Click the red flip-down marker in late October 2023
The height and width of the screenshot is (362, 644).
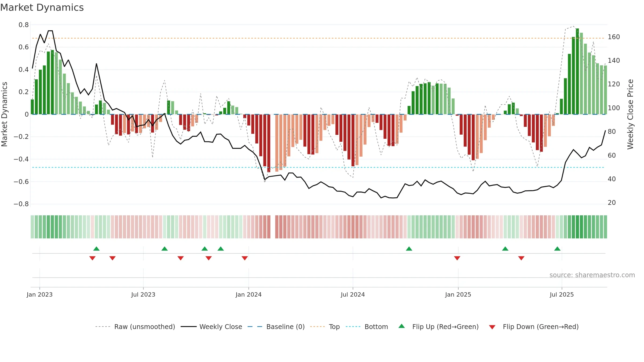208,258
